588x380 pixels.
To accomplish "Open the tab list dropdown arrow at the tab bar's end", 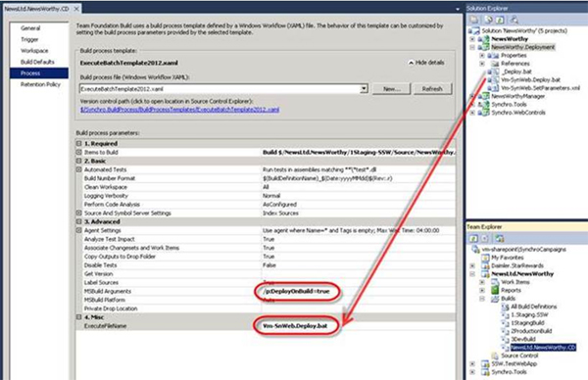I will tap(458, 9).
